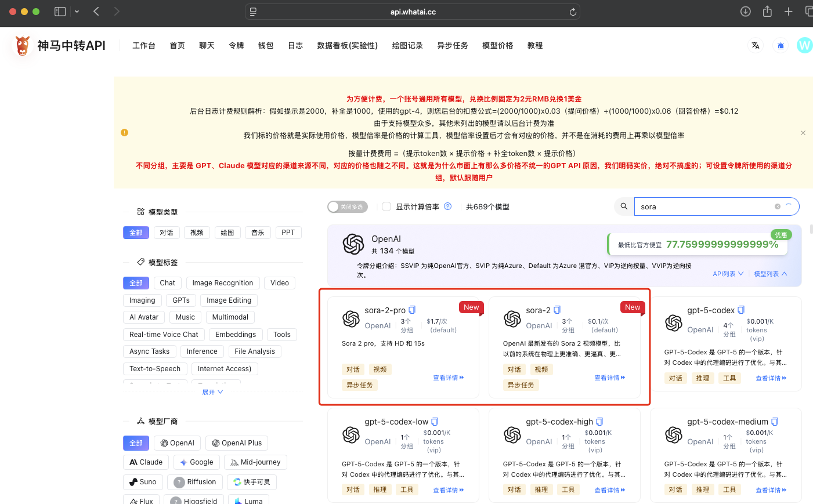Select the PPT model type filter

click(x=288, y=233)
